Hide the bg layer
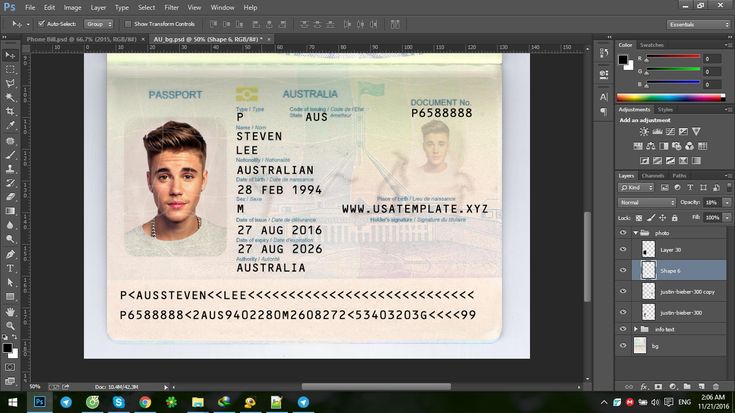The image size is (735, 413). pos(623,345)
